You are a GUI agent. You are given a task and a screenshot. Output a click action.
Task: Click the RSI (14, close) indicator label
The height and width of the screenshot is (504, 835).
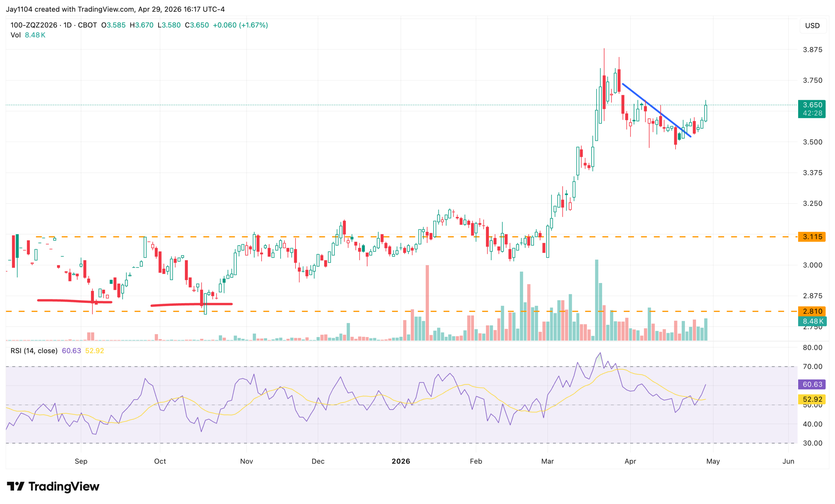pos(34,350)
